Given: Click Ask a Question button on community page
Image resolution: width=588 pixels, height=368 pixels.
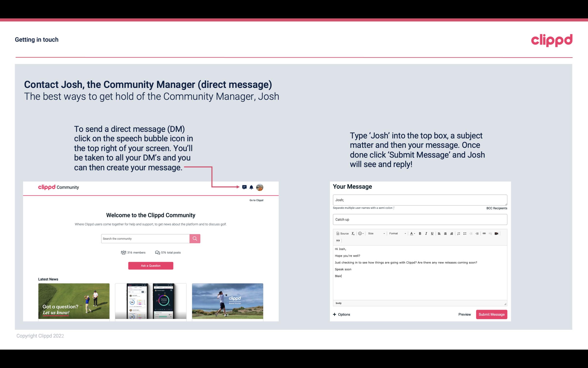Looking at the screenshot, I should (x=151, y=265).
